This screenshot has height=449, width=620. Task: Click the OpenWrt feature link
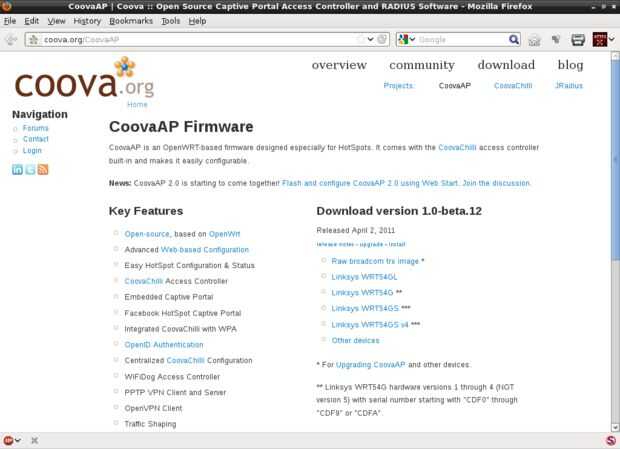(224, 234)
